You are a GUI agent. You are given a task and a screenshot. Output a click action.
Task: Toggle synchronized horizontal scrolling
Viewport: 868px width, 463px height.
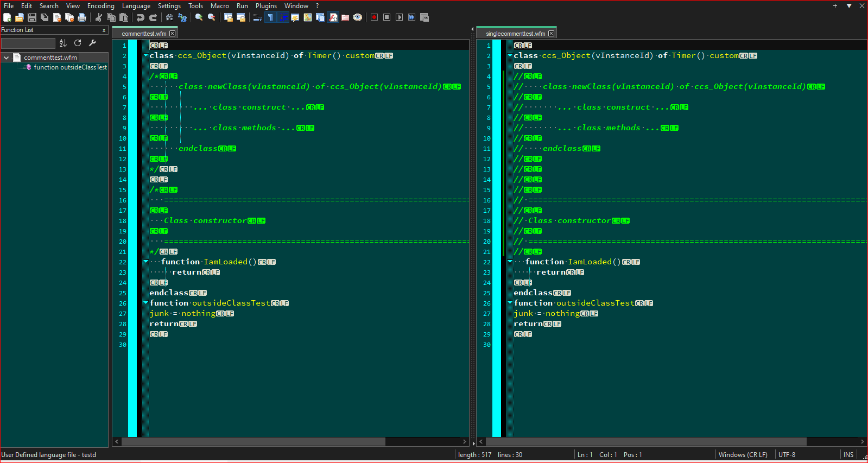[x=241, y=17]
